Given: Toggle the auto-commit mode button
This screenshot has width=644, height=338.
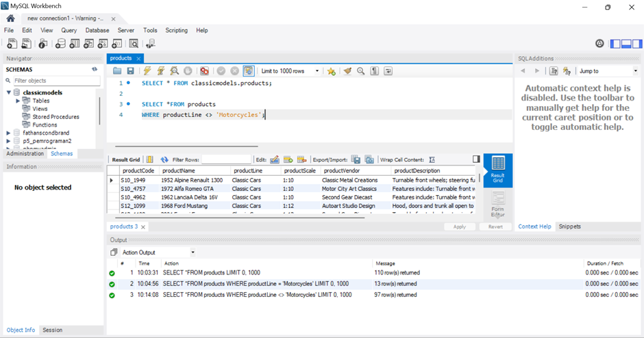Looking at the screenshot, I should point(249,71).
